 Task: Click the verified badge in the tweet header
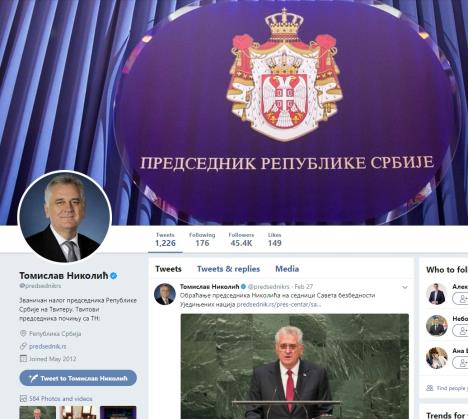(243, 287)
